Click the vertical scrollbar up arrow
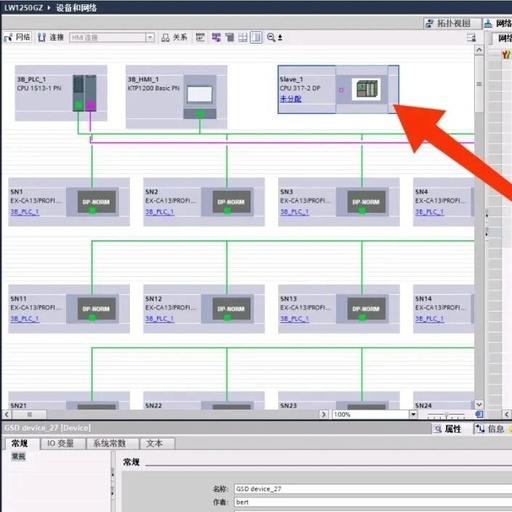Viewport: 512px width, 512px height. tap(479, 50)
